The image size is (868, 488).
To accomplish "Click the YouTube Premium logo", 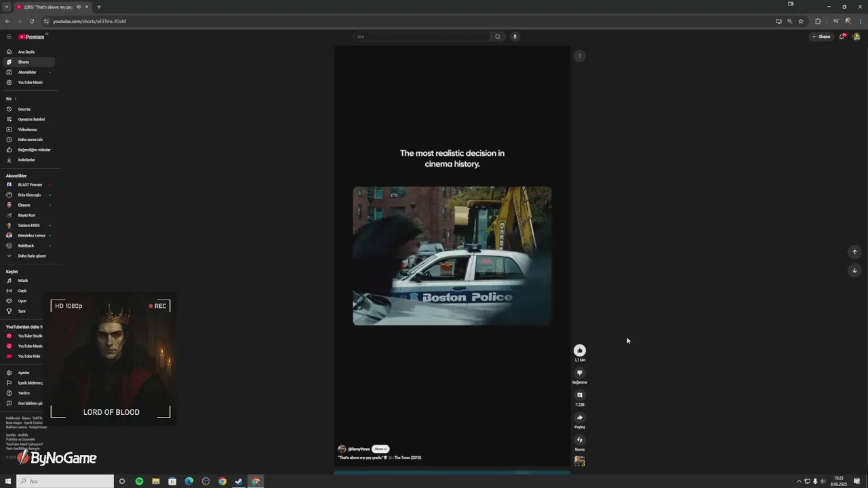I will tap(31, 37).
